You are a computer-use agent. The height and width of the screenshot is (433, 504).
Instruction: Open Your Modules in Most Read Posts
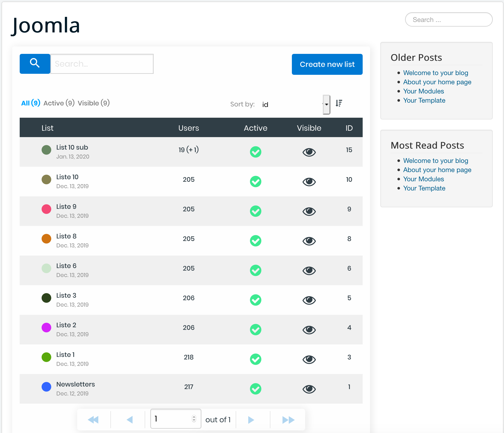click(x=423, y=179)
